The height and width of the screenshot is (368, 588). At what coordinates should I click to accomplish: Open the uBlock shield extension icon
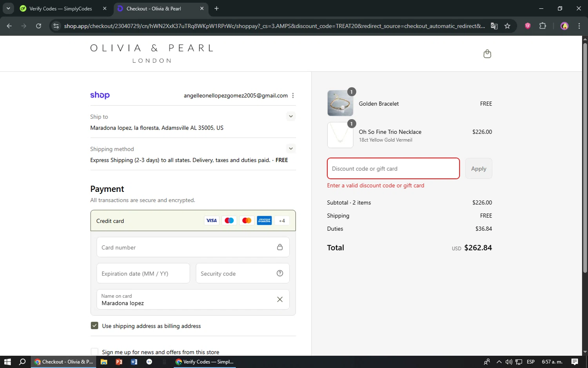[x=528, y=26]
